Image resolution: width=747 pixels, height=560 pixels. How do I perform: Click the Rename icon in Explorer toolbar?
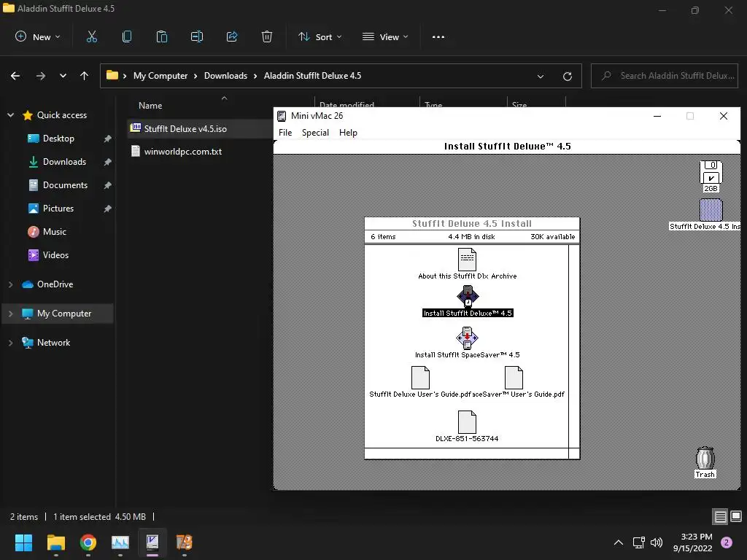click(x=197, y=36)
